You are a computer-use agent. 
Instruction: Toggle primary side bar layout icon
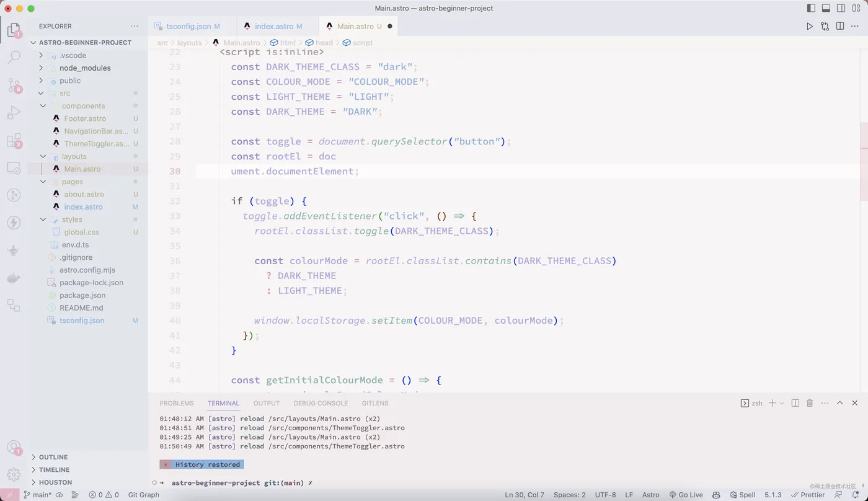pos(811,9)
